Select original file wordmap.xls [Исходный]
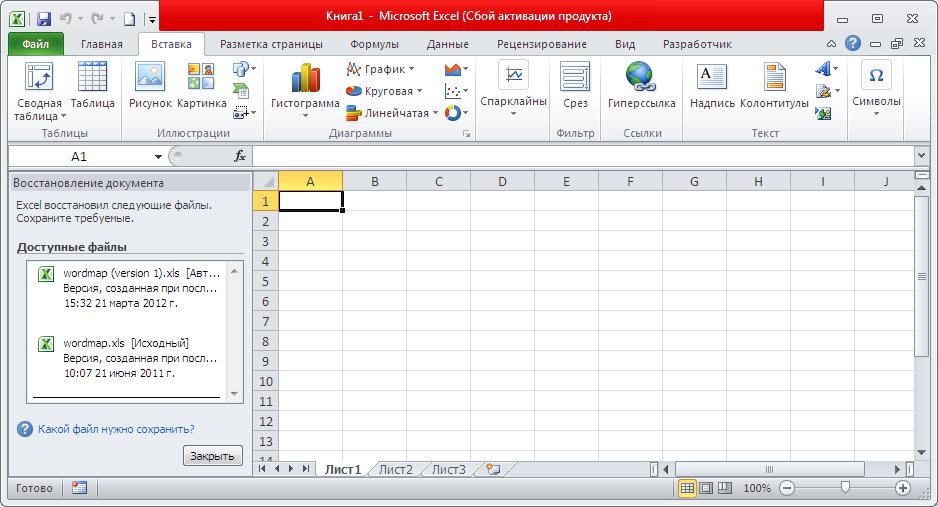938x507 pixels. click(127, 358)
